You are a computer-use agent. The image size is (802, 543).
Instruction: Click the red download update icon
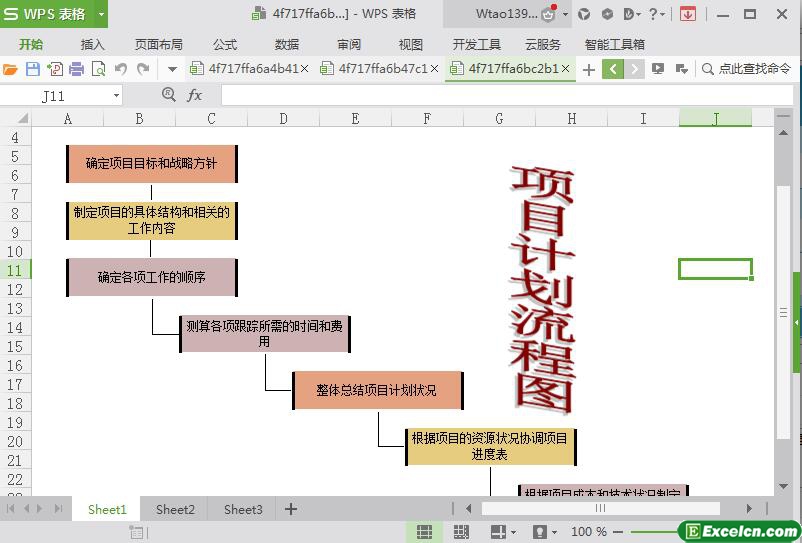(x=688, y=14)
